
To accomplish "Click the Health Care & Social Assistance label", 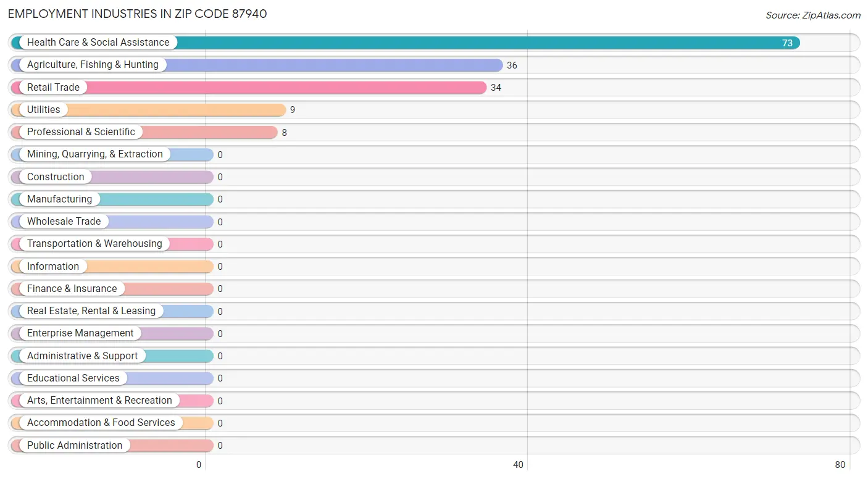I will click(x=98, y=43).
